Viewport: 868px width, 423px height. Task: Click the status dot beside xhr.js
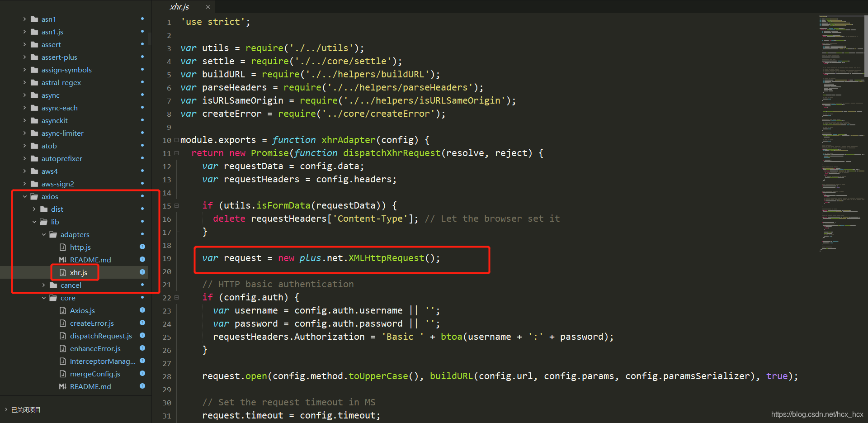(x=142, y=272)
